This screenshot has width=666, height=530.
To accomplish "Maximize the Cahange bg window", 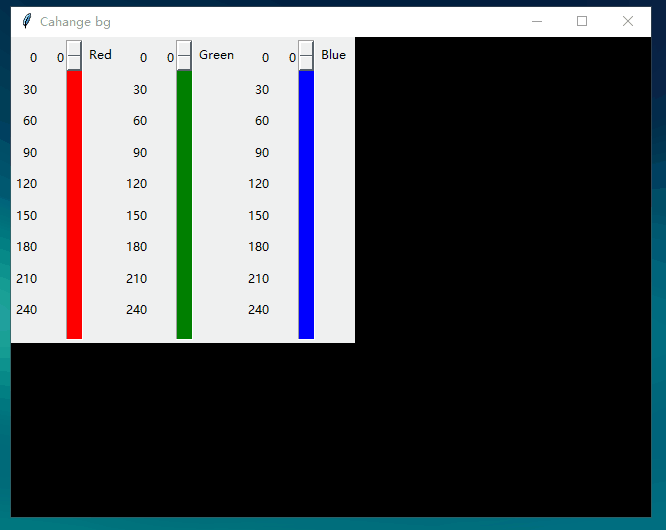I will pyautogui.click(x=582, y=21).
